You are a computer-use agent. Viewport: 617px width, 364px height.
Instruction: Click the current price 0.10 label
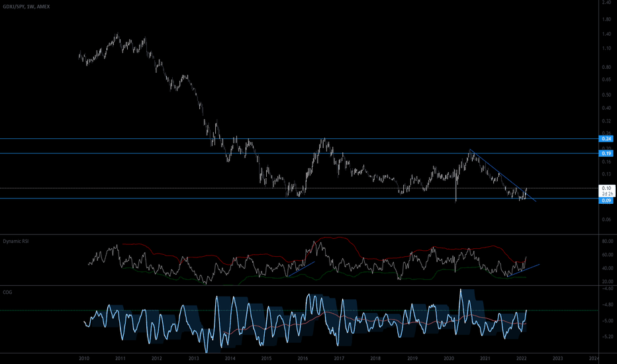coord(606,189)
